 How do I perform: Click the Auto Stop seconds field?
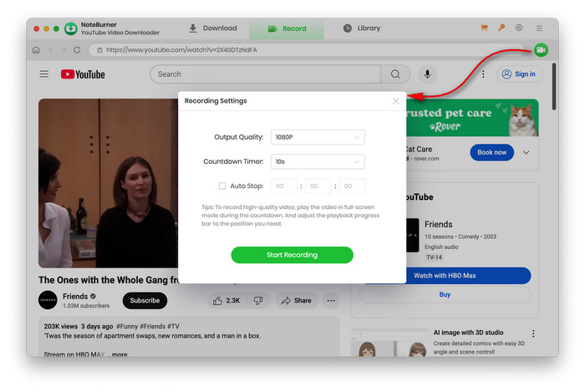click(352, 186)
